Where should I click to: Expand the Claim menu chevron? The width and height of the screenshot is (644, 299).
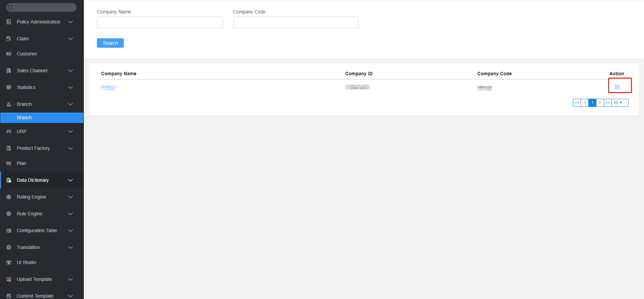pos(70,39)
